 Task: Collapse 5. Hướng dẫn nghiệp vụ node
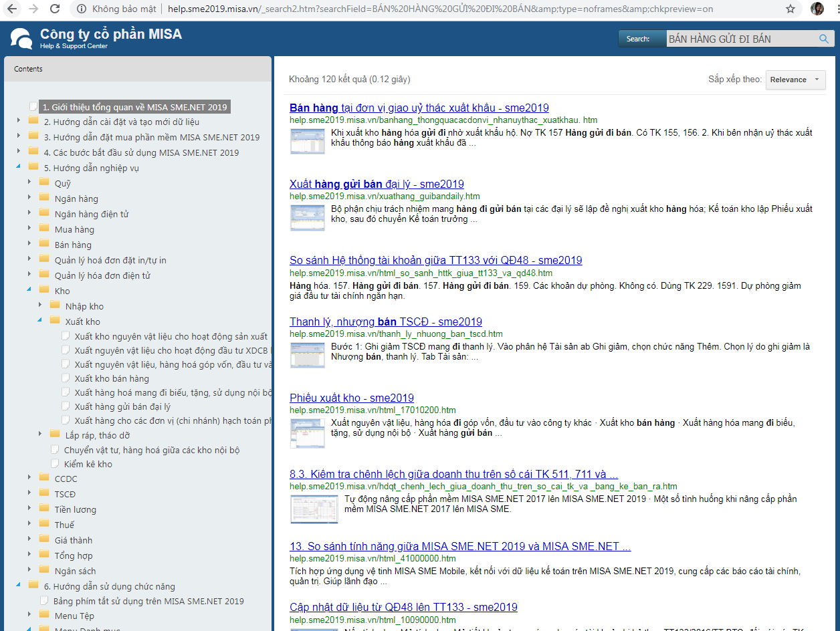tap(19, 167)
